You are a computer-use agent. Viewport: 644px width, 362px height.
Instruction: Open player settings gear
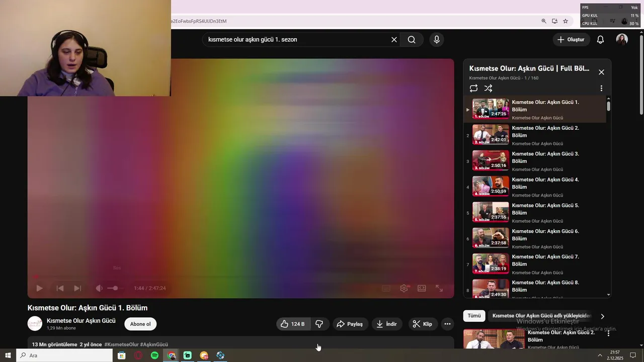tap(404, 288)
